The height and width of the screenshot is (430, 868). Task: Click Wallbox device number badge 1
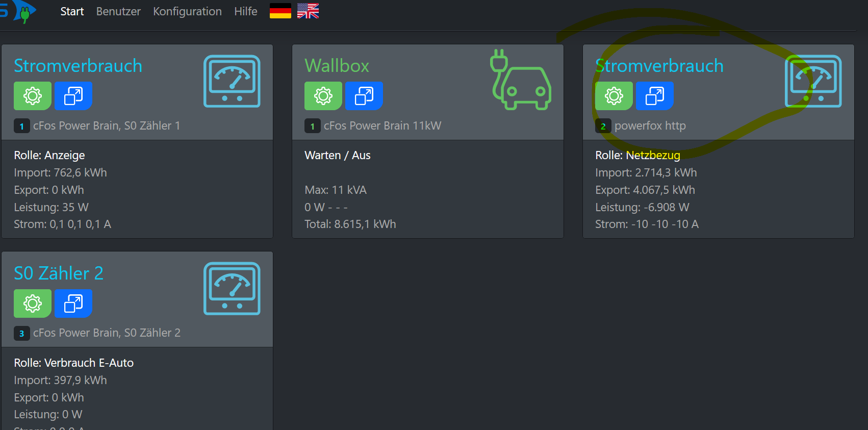[312, 126]
